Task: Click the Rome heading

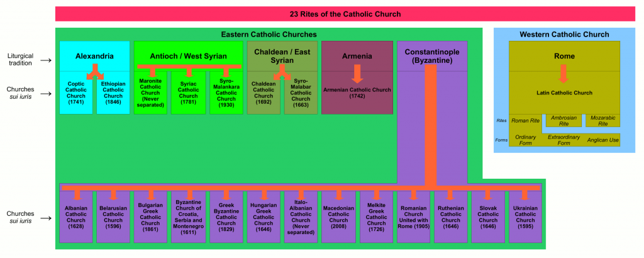Action: pos(564,56)
